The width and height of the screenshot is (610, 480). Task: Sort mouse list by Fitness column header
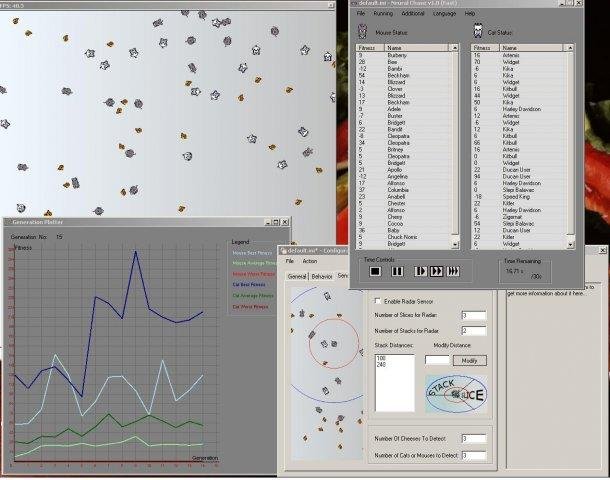click(370, 47)
